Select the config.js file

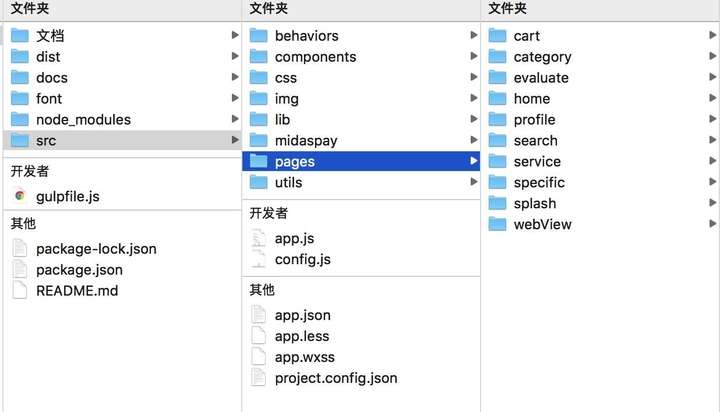(x=302, y=259)
